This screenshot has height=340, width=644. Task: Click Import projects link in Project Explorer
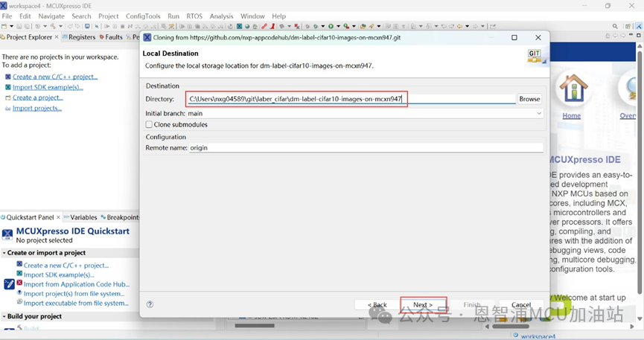[37, 109]
